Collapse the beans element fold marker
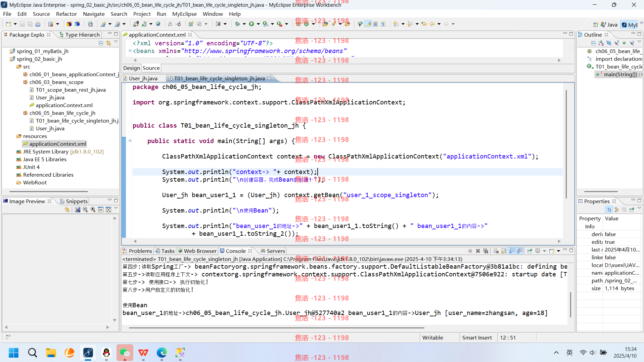644x362 pixels. click(x=130, y=51)
